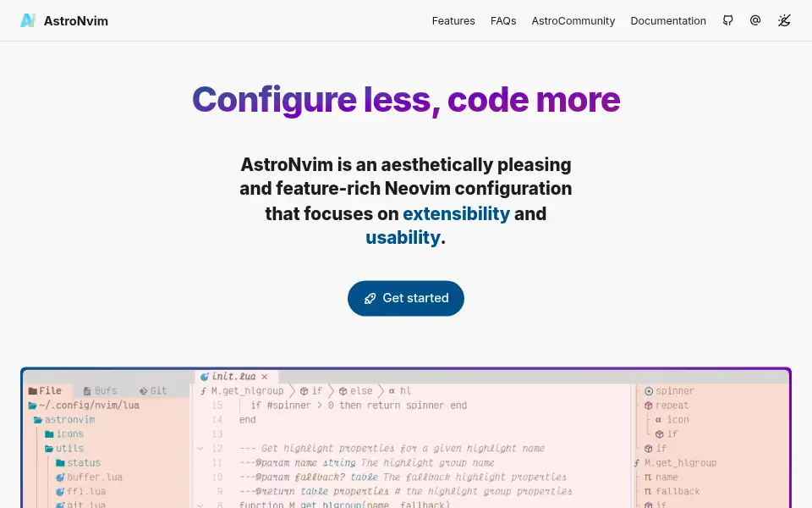Collapse the ~/.config/nvim/lua folder
Viewport: 812px width, 508px height.
tap(84, 406)
